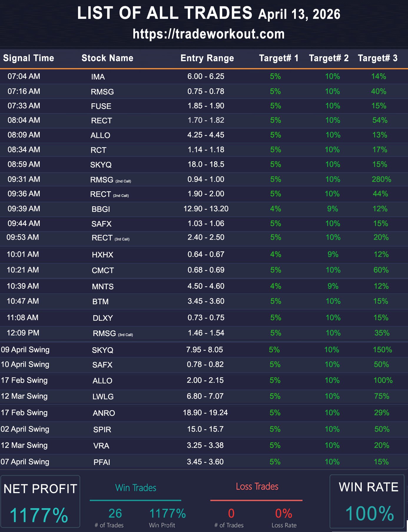Click the Target# 3 column header
Screen dimensions: 408x532
[x=377, y=58]
